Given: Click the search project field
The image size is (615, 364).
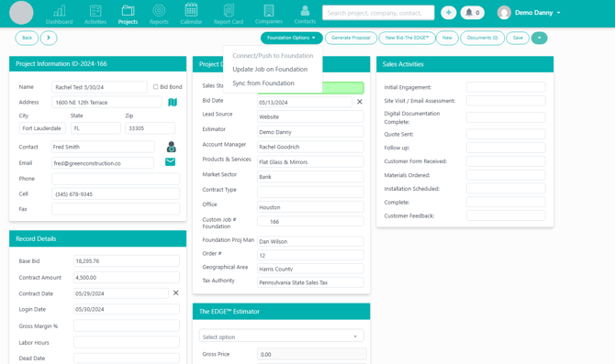Looking at the screenshot, I should [378, 13].
